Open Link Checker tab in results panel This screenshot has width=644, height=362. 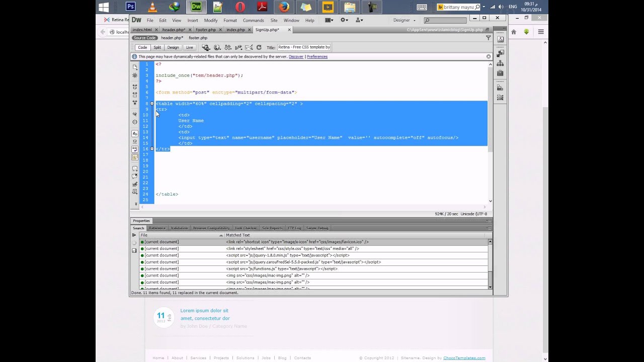point(246,228)
